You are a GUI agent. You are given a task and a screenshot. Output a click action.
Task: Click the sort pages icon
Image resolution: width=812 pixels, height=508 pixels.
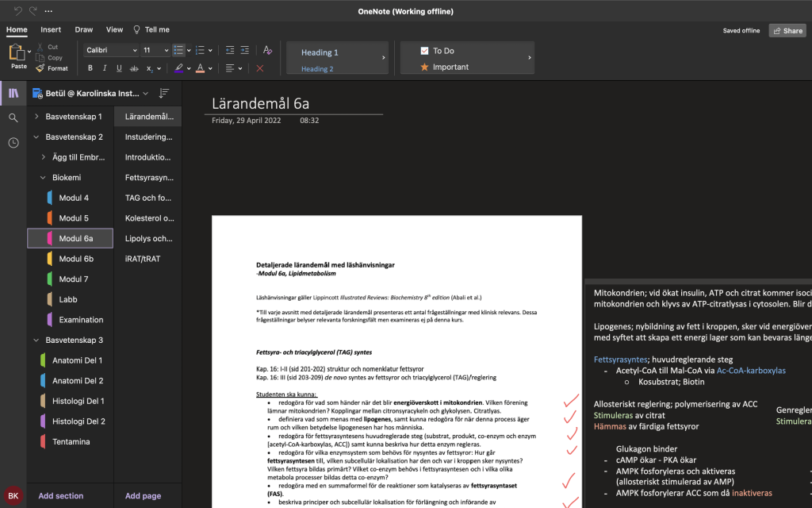(x=164, y=93)
